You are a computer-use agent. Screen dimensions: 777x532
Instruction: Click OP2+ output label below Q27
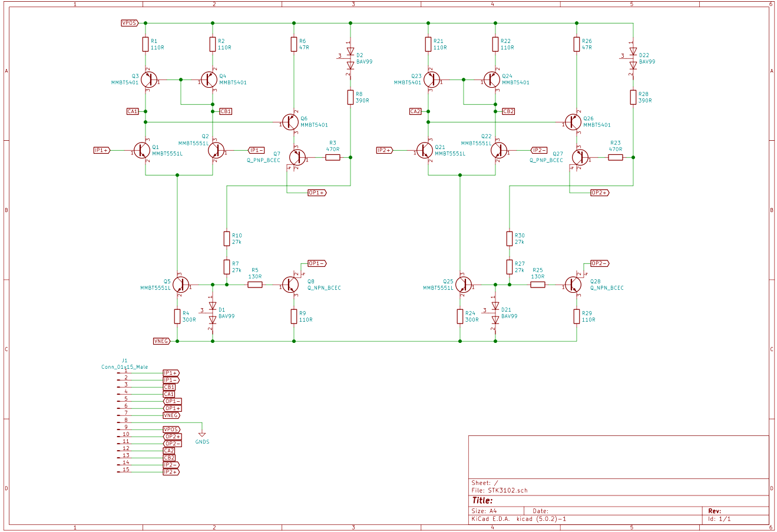[600, 193]
